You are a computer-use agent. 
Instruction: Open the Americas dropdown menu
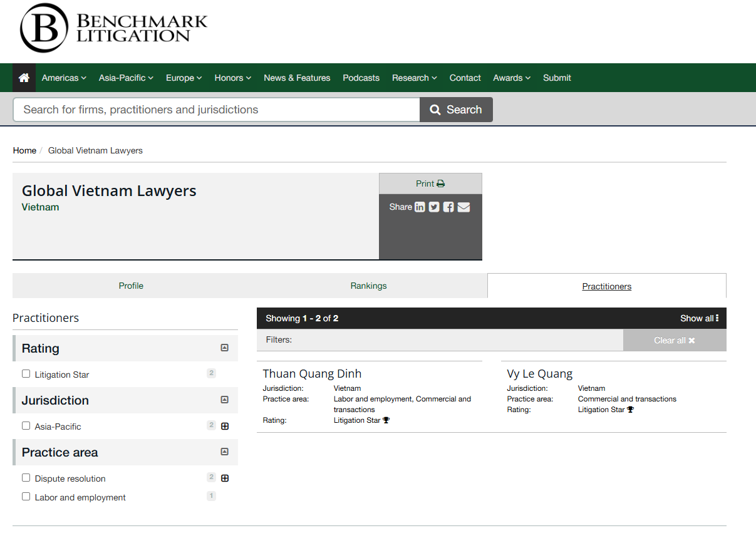pyautogui.click(x=64, y=78)
